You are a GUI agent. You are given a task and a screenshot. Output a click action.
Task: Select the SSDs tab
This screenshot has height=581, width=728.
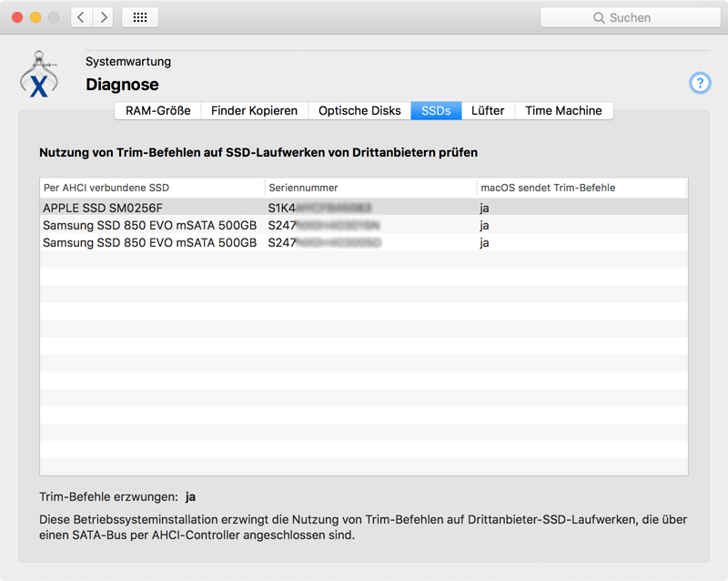click(x=436, y=110)
